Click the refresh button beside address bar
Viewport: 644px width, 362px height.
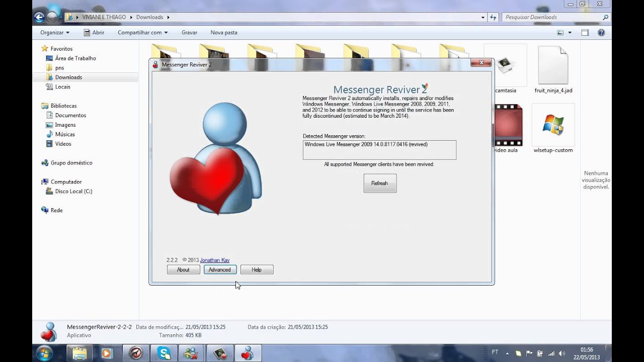(493, 17)
